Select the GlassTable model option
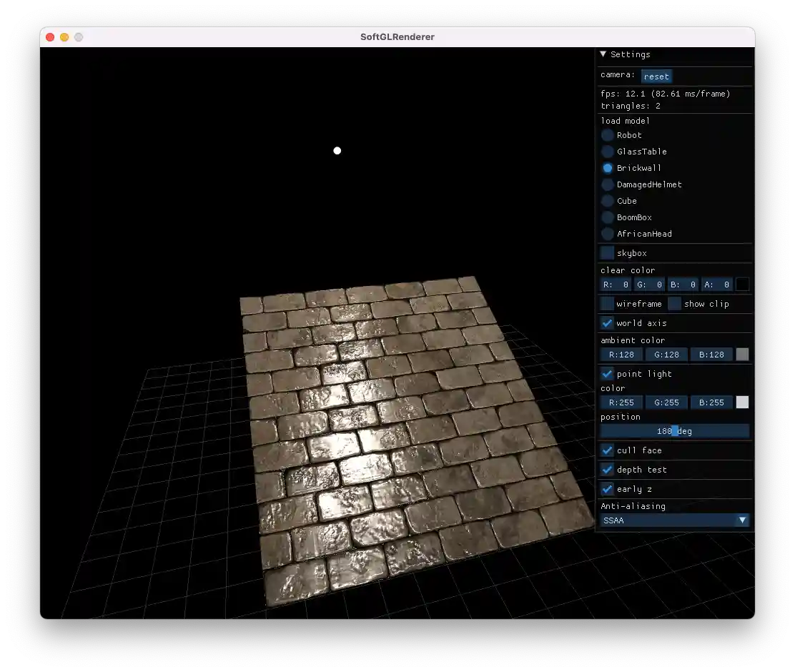The width and height of the screenshot is (795, 672). 607,152
